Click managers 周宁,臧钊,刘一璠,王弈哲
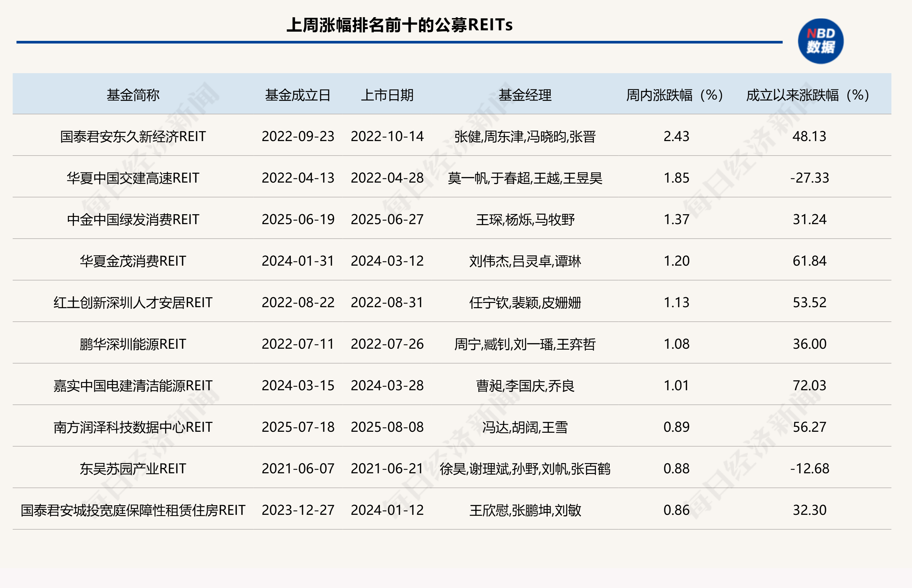912x588 pixels. (525, 344)
